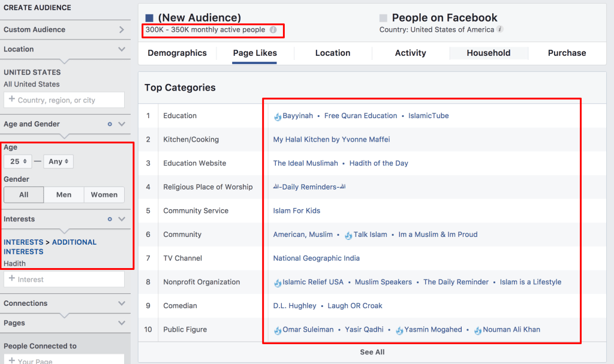The width and height of the screenshot is (614, 364).
Task: Select the Women gender option
Action: pos(104,195)
